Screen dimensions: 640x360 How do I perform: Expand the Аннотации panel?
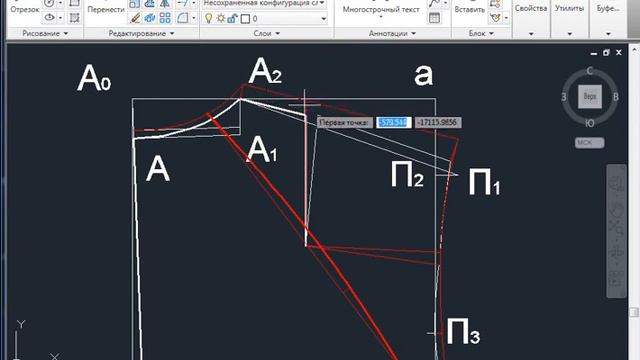point(392,33)
